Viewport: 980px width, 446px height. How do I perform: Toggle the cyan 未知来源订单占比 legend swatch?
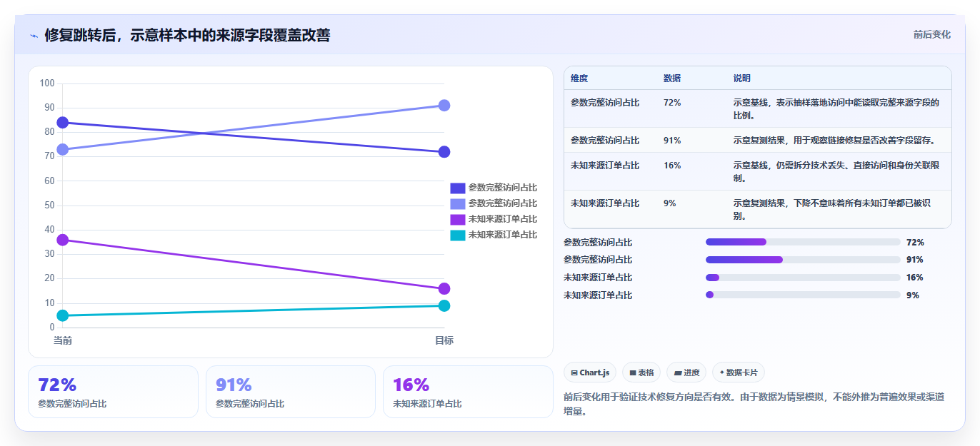457,235
